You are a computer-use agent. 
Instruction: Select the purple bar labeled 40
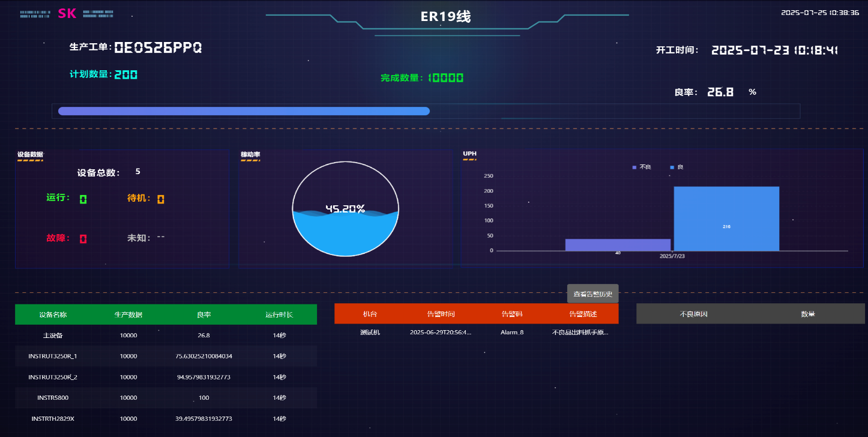pos(618,245)
